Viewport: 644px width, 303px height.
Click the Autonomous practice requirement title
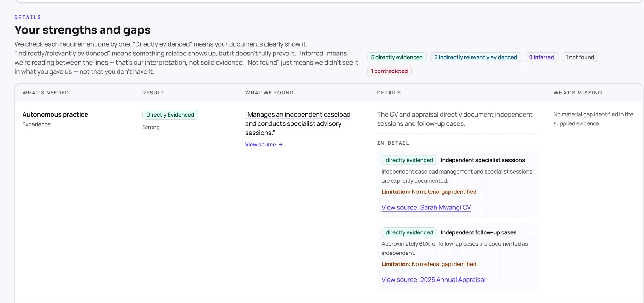click(55, 115)
